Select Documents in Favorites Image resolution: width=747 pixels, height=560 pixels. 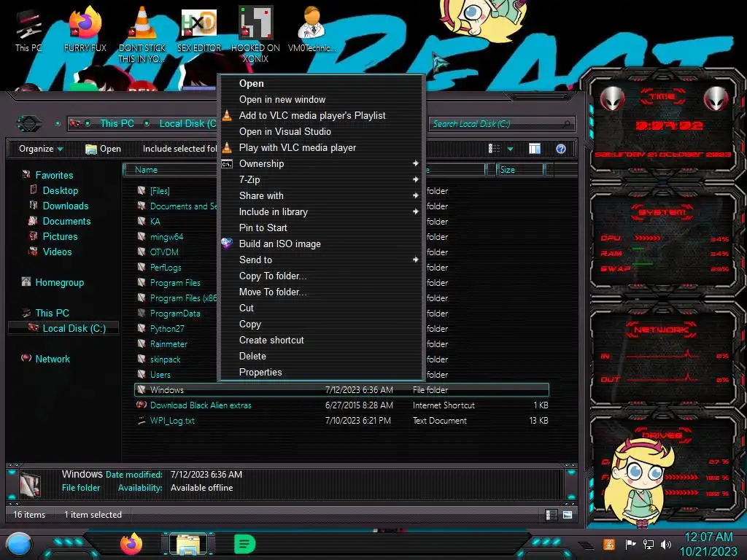click(66, 221)
